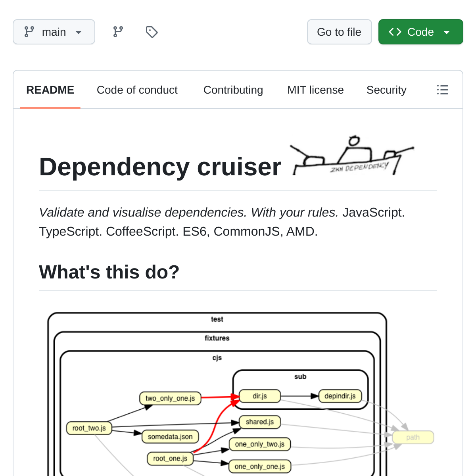Open the Contributing tab

pyautogui.click(x=233, y=90)
